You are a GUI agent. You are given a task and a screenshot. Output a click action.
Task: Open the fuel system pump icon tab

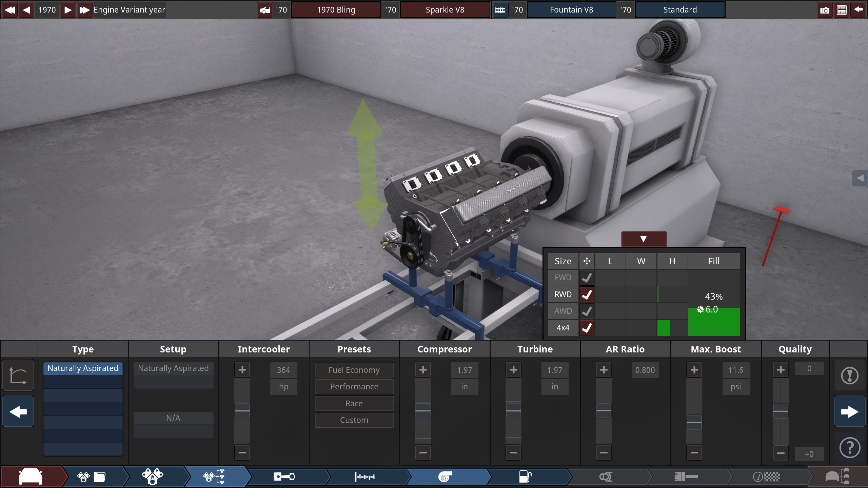click(x=525, y=477)
